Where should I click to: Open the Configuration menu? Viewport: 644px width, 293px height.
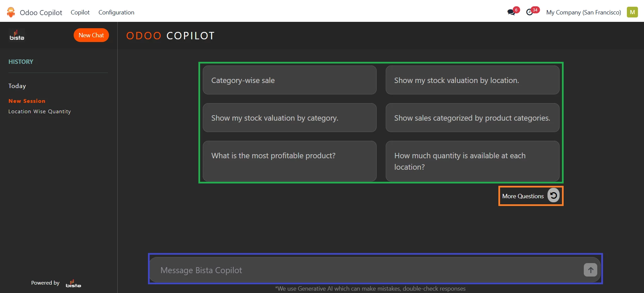coord(116,12)
